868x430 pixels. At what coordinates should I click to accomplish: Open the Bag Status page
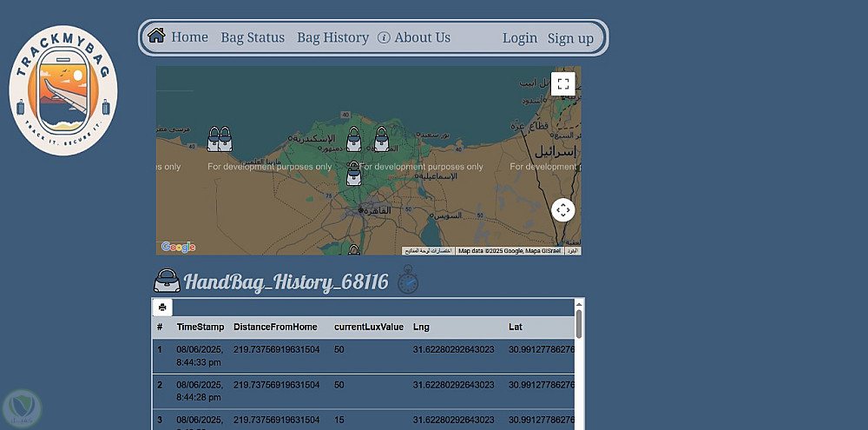(253, 37)
